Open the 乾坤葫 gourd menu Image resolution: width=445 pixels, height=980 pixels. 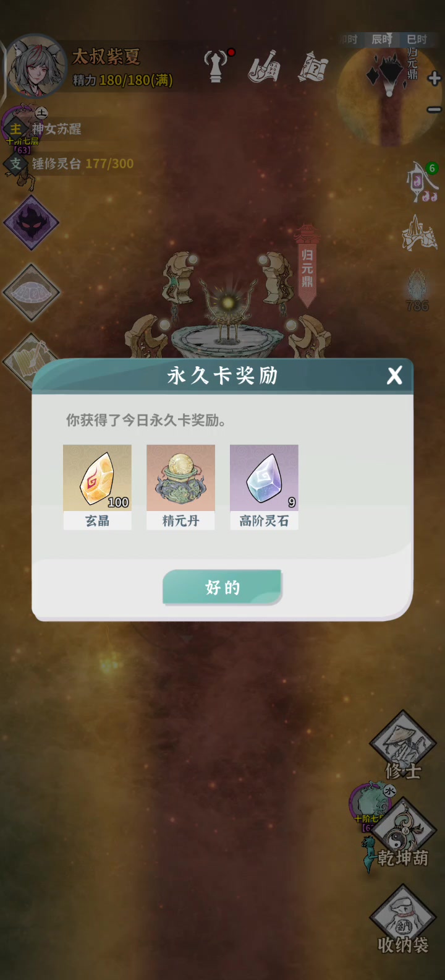[x=403, y=833]
